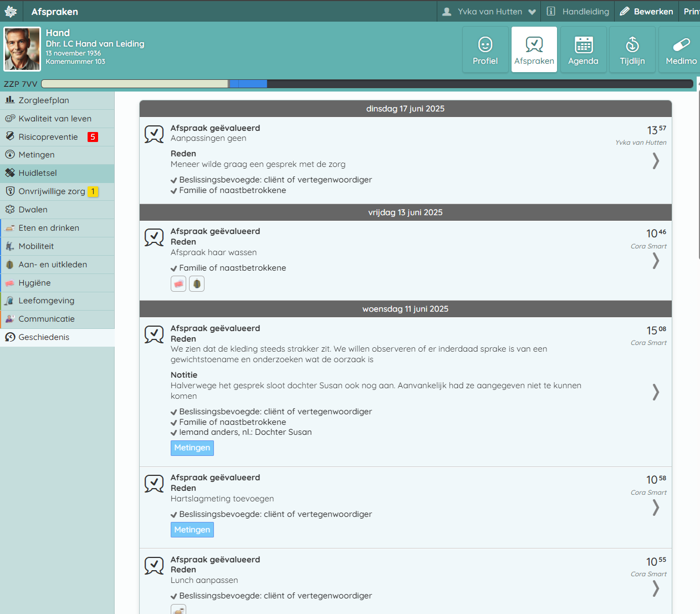Click the app logo in top-left corner
The width and height of the screenshot is (700, 614).
[11, 11]
